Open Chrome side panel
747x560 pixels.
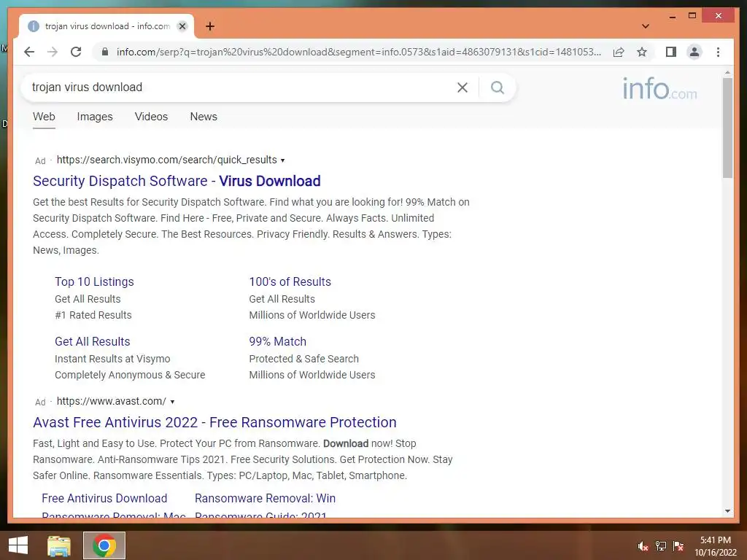pyautogui.click(x=671, y=52)
